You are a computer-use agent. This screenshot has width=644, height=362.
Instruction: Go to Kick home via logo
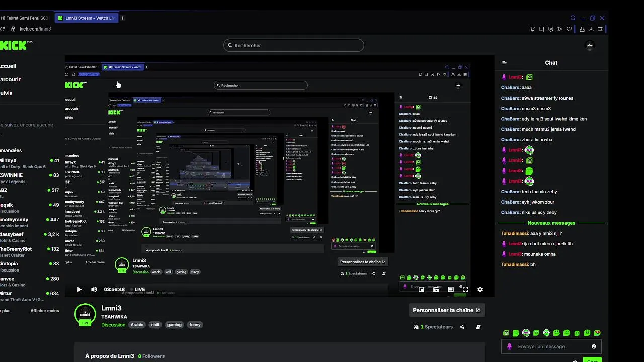[x=15, y=45]
